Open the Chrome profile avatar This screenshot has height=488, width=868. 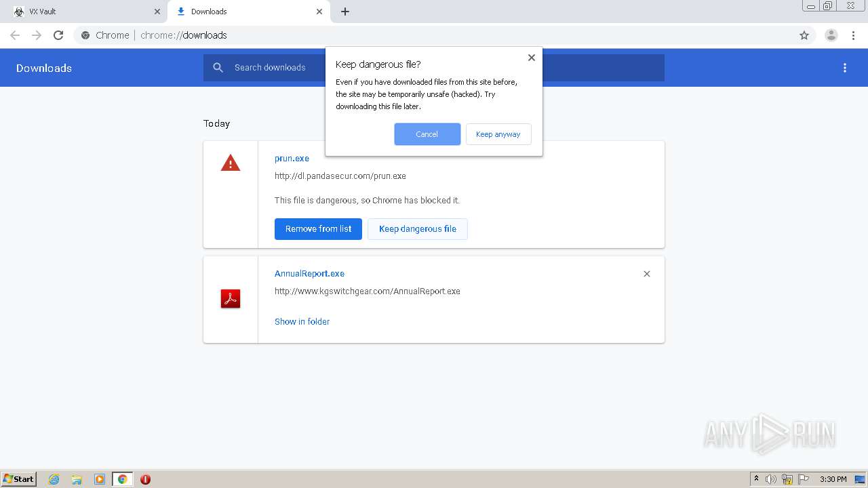click(x=831, y=35)
